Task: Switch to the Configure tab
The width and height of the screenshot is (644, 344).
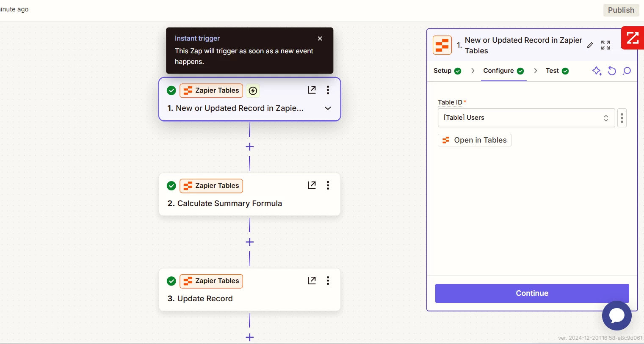Action: [503, 71]
